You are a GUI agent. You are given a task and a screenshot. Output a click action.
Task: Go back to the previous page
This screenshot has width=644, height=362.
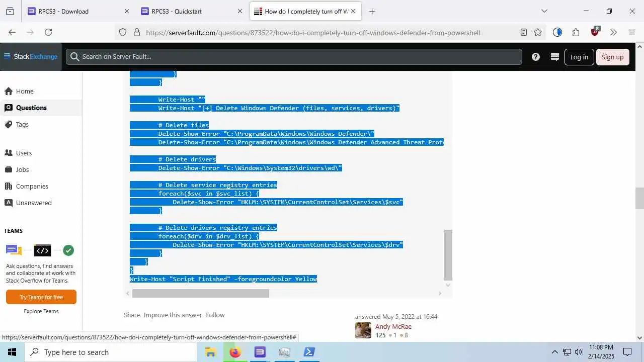pos(12,32)
